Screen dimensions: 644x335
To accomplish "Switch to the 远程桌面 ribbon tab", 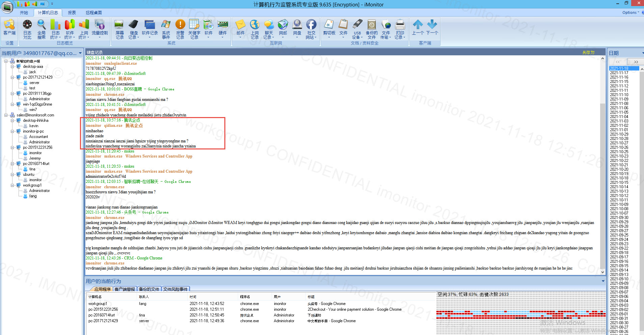I will pos(94,12).
